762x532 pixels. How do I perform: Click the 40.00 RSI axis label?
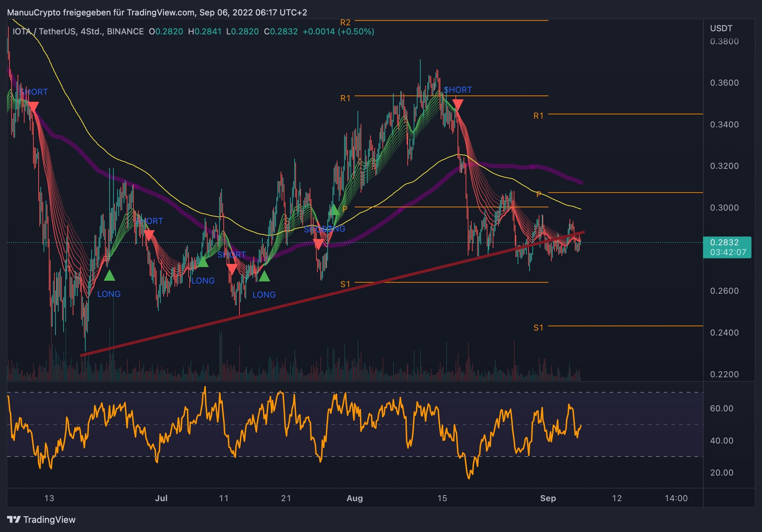coord(722,441)
